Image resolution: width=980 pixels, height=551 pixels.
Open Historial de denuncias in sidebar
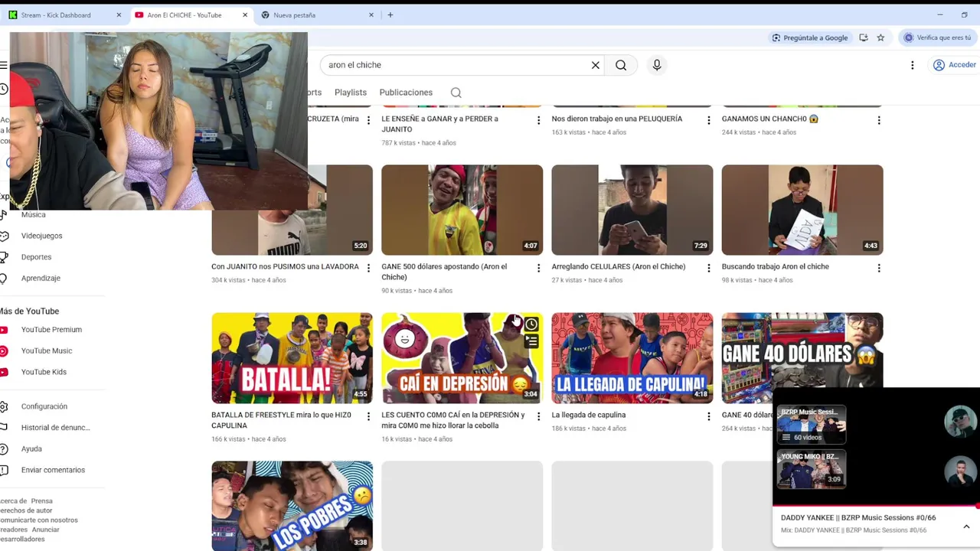tap(55, 428)
